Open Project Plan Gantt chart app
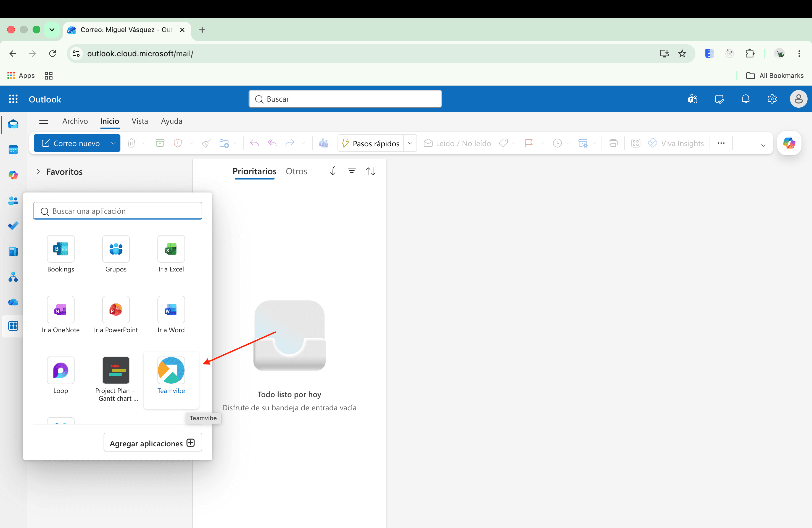The image size is (812, 528). click(x=116, y=379)
